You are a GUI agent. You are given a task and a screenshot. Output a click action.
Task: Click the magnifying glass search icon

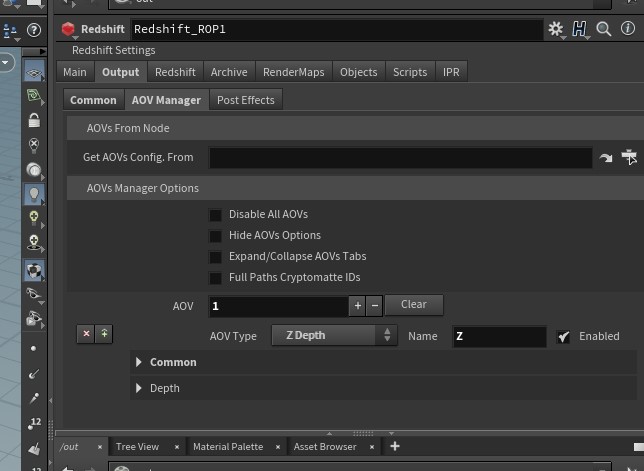point(604,29)
